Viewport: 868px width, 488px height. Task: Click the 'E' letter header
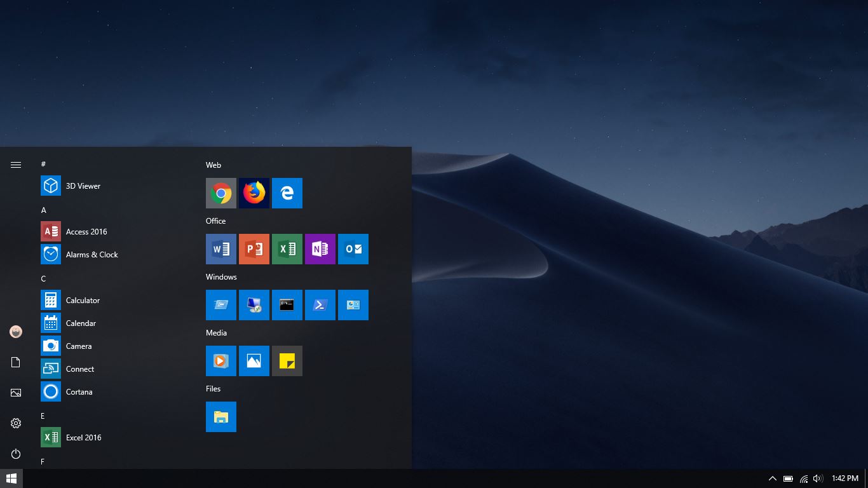coord(43,416)
